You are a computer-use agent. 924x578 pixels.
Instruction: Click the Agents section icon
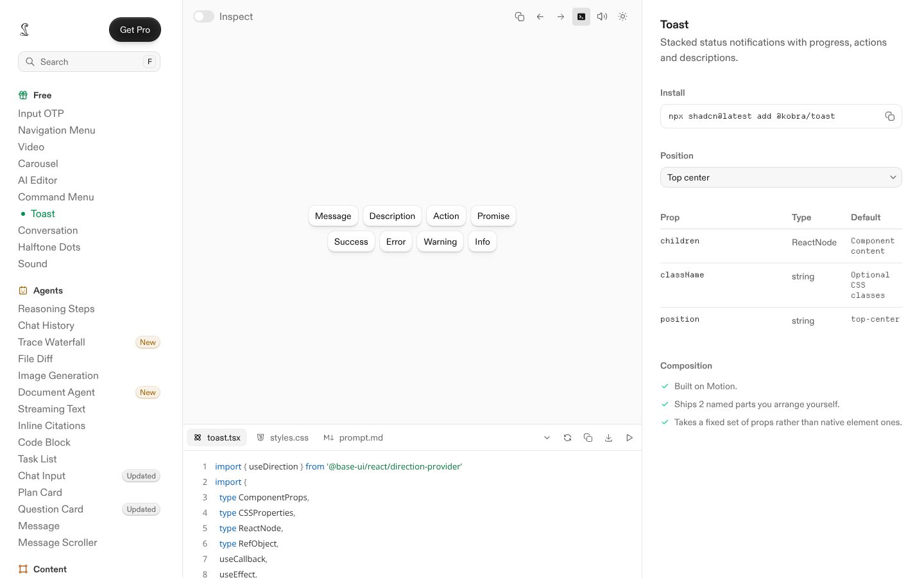pos(23,290)
